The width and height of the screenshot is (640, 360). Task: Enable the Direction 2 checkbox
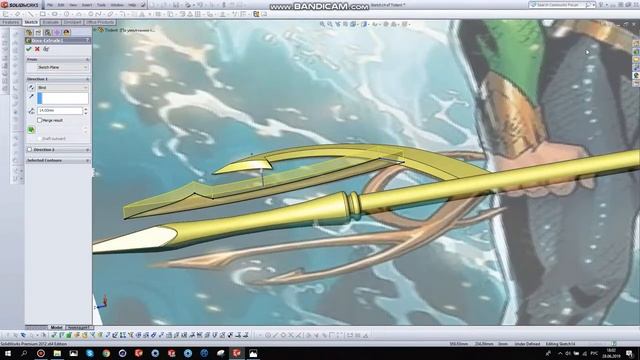click(x=29, y=150)
